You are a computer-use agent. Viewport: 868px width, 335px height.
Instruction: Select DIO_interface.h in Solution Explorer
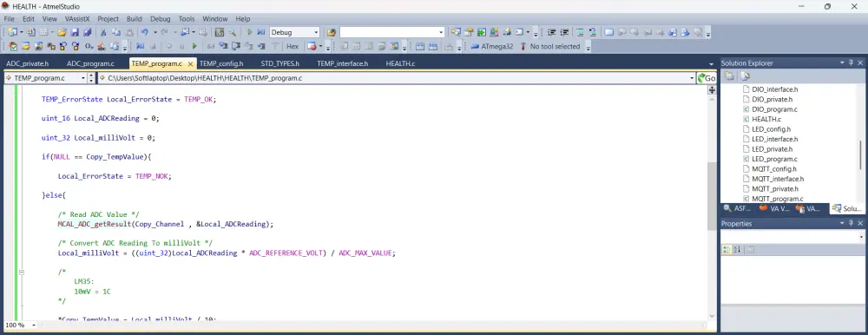pyautogui.click(x=771, y=89)
